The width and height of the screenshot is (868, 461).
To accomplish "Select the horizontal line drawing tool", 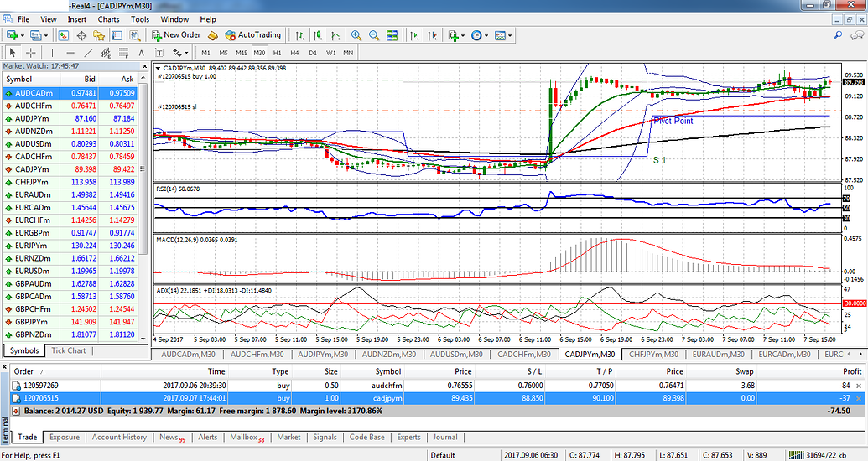I will [x=71, y=52].
